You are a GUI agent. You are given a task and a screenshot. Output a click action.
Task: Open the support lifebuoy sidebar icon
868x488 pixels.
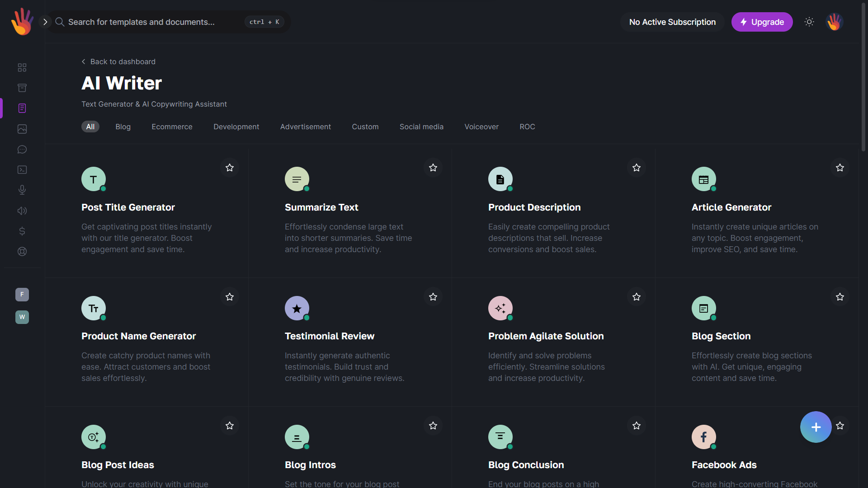tap(22, 252)
